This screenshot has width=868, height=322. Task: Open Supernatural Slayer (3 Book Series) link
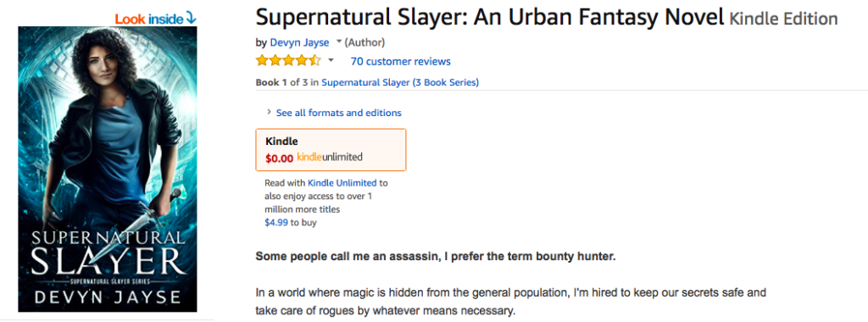[x=400, y=82]
